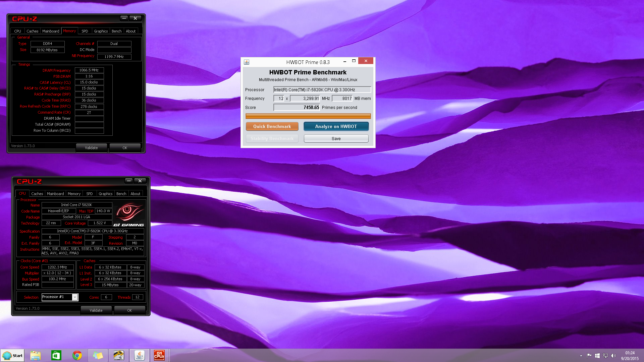Click Memory Size value 8192 MBytes
The image size is (644, 362).
pos(47,50)
